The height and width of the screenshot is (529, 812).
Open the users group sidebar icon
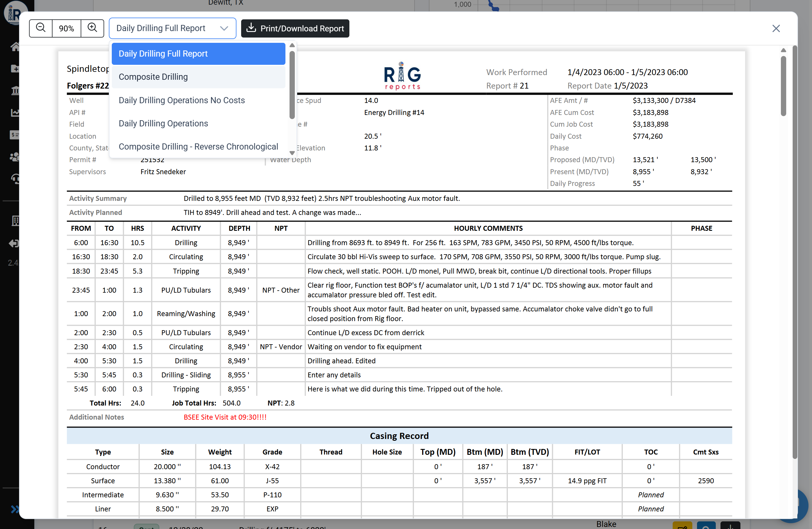click(x=15, y=157)
